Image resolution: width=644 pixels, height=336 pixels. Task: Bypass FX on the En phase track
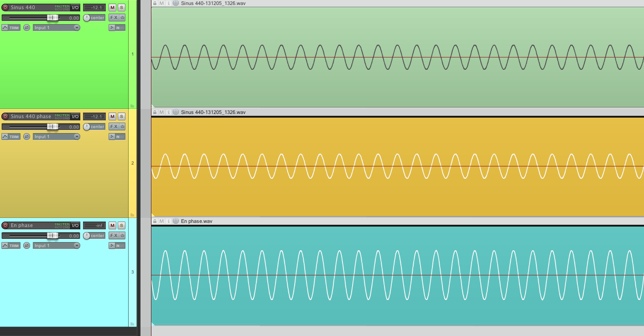pyautogui.click(x=122, y=235)
